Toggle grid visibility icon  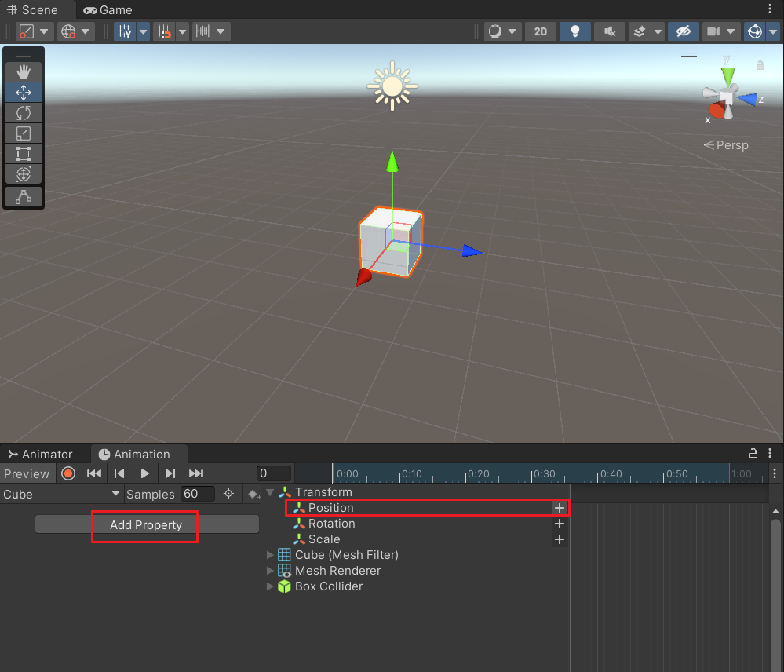coord(125,31)
